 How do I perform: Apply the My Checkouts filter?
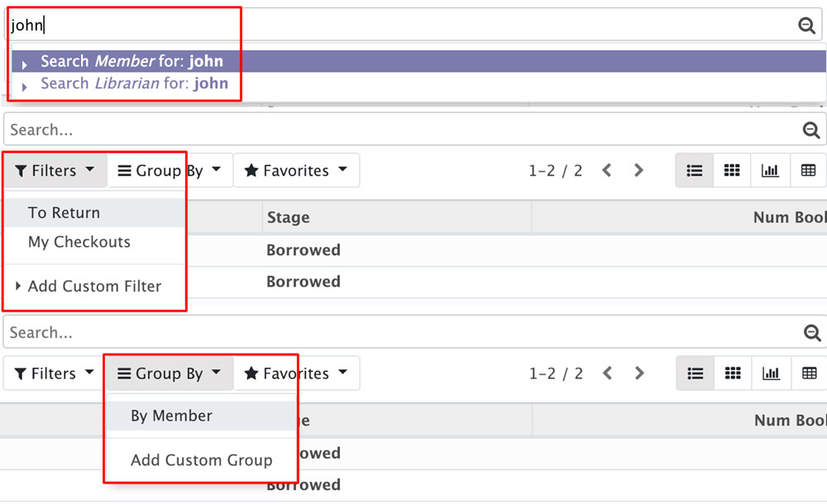coord(95,242)
